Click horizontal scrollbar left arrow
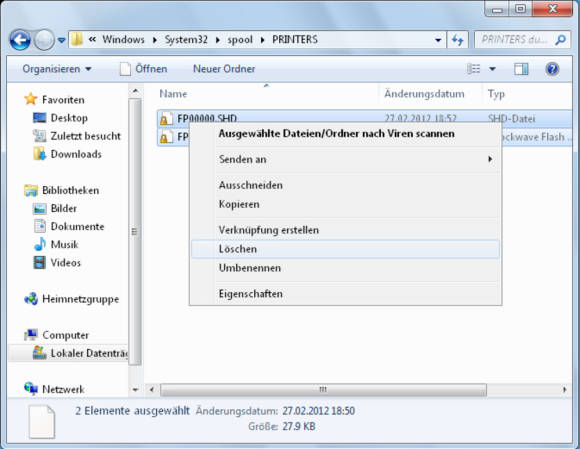Viewport: 580px width, 449px height. 151,389
